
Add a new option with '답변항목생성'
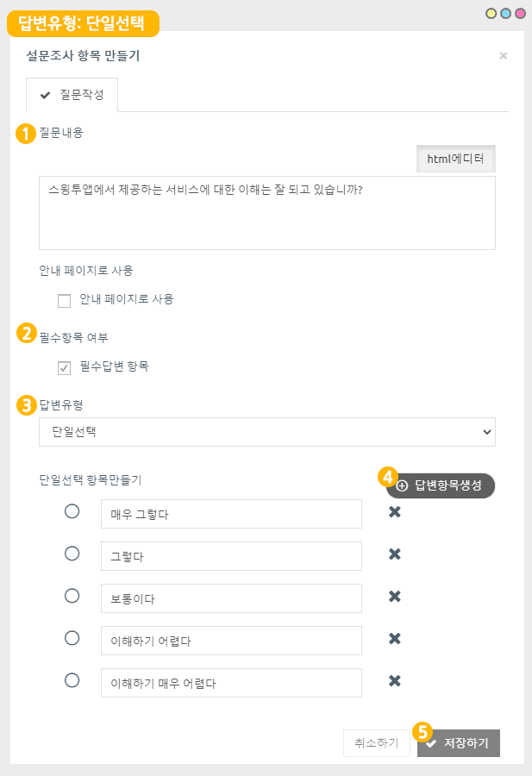441,485
